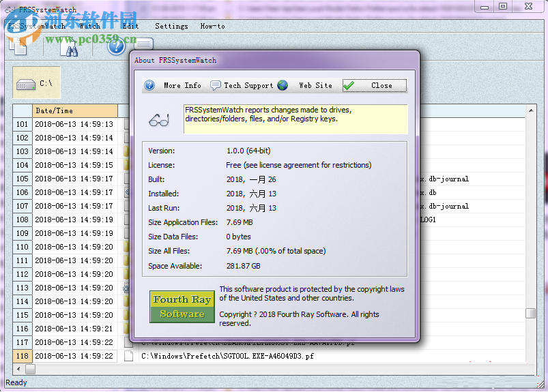Click file icon in row 118
This screenshot has height=392, width=548.
pyautogui.click(x=128, y=356)
